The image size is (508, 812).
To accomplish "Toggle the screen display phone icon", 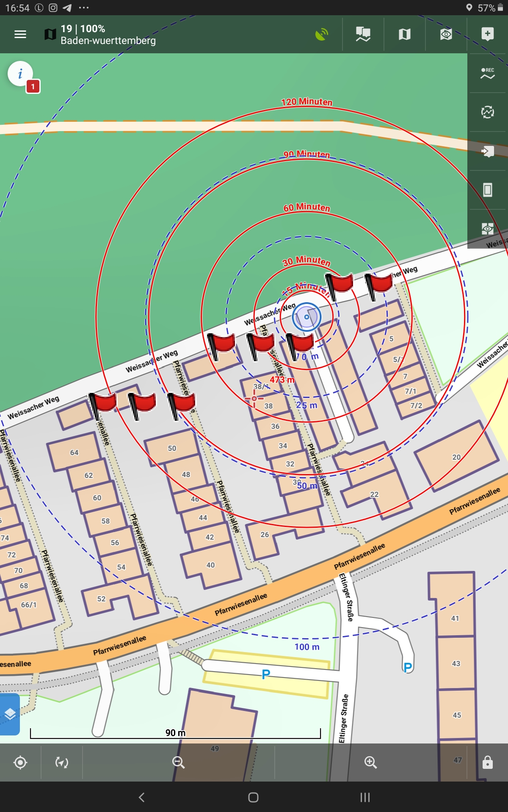I will (x=487, y=190).
